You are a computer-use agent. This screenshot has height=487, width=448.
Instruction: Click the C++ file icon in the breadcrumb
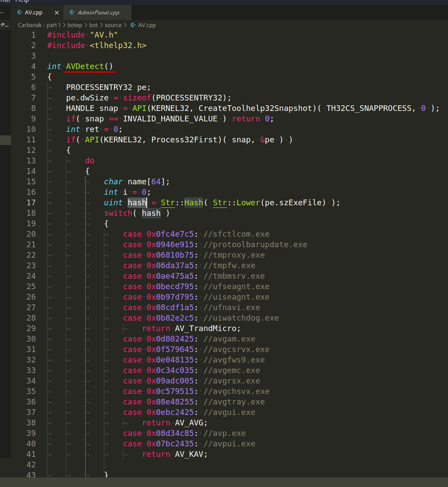[133, 25]
